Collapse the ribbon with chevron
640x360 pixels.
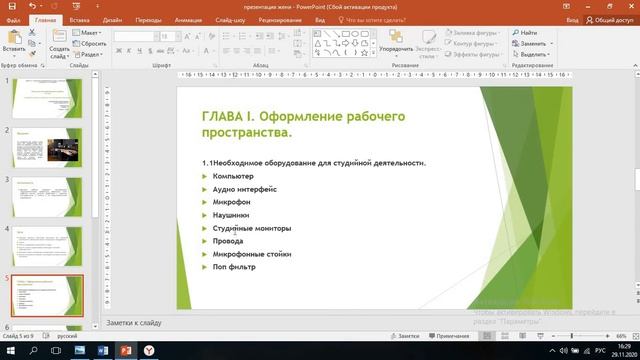635,65
